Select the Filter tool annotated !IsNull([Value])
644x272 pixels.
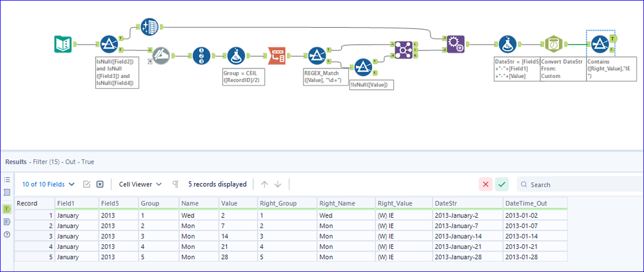tap(363, 68)
